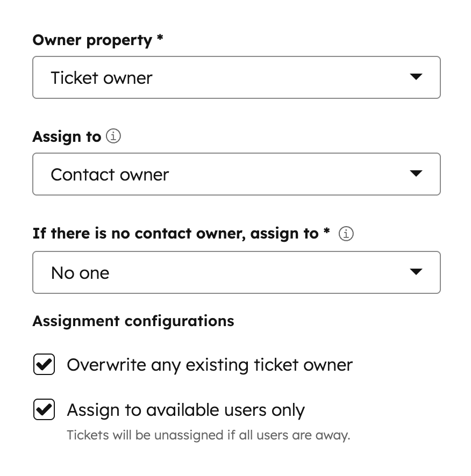Click the info icon beside Assign to

113,136
